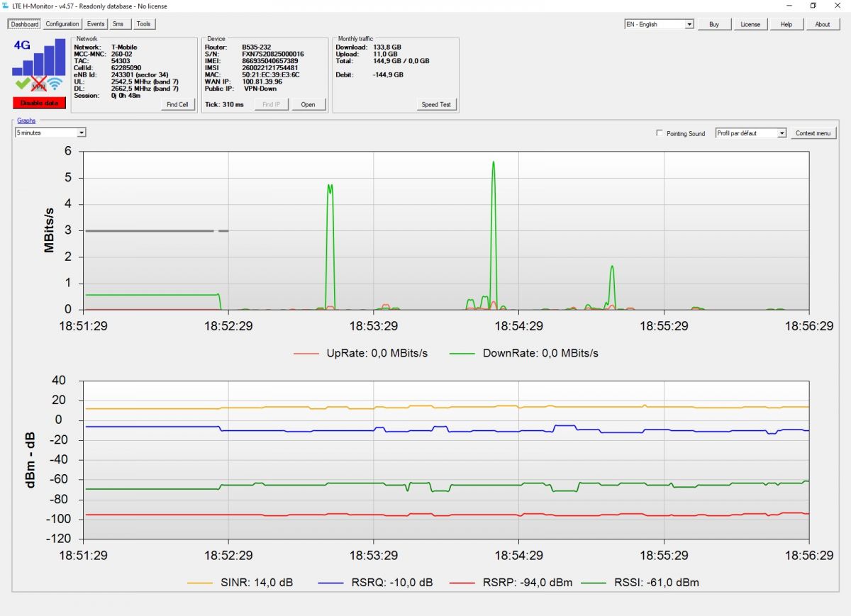The width and height of the screenshot is (851, 616).
Task: Open the EN - English language dropdown
Action: [x=659, y=24]
